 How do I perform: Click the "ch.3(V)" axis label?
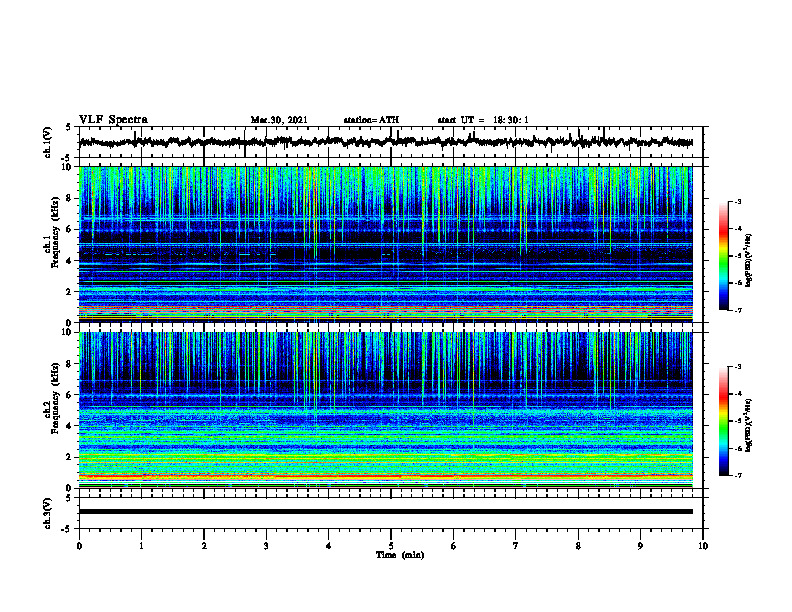click(x=48, y=513)
